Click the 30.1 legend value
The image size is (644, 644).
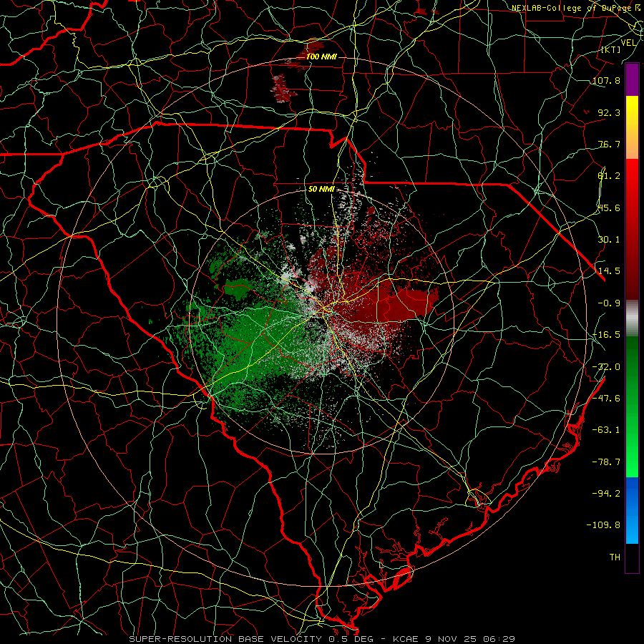[x=609, y=240]
